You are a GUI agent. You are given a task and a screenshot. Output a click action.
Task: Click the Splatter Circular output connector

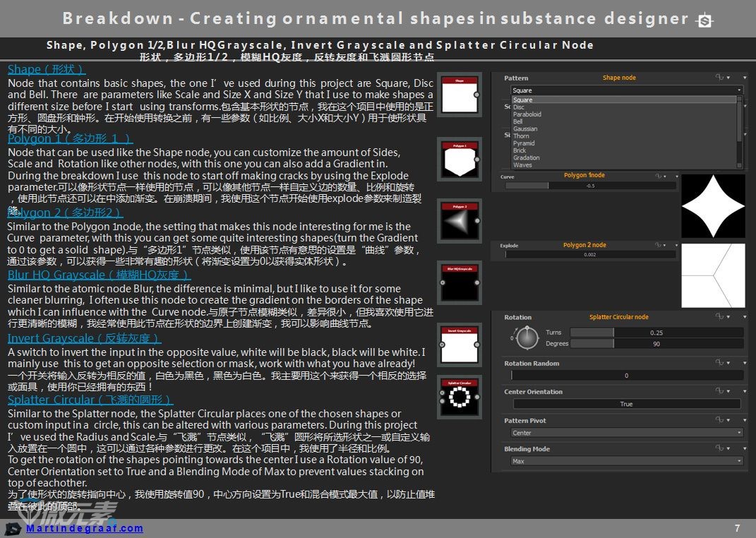coord(477,397)
